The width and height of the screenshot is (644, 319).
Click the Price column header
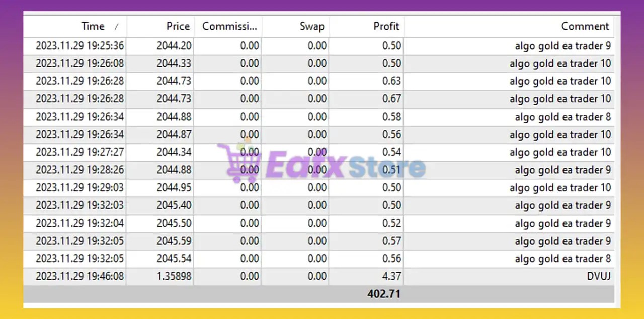(178, 26)
